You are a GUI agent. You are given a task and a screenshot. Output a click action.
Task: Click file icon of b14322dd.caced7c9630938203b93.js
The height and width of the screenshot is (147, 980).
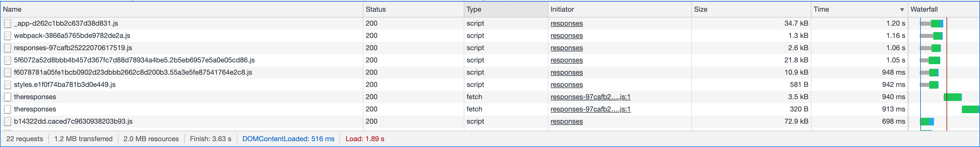pos(7,122)
